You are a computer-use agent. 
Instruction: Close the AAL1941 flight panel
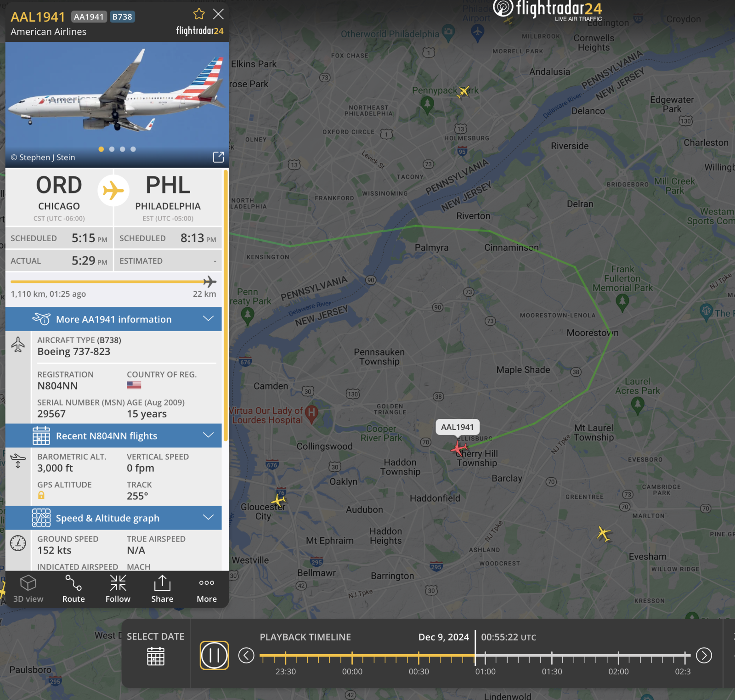click(219, 14)
